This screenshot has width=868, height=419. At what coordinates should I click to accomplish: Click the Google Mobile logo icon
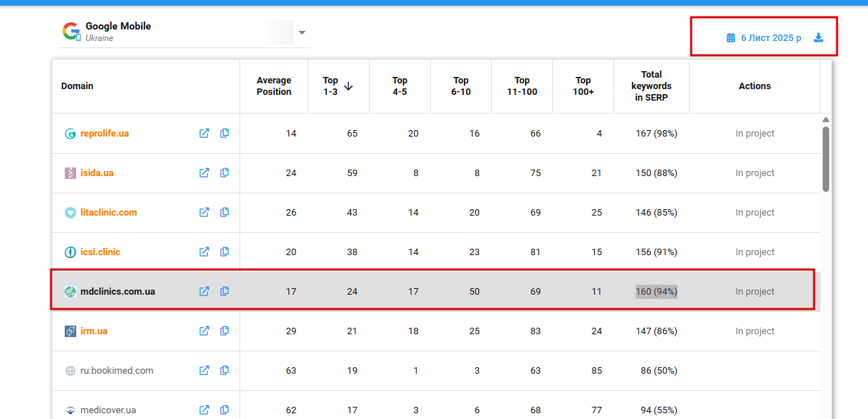71,32
